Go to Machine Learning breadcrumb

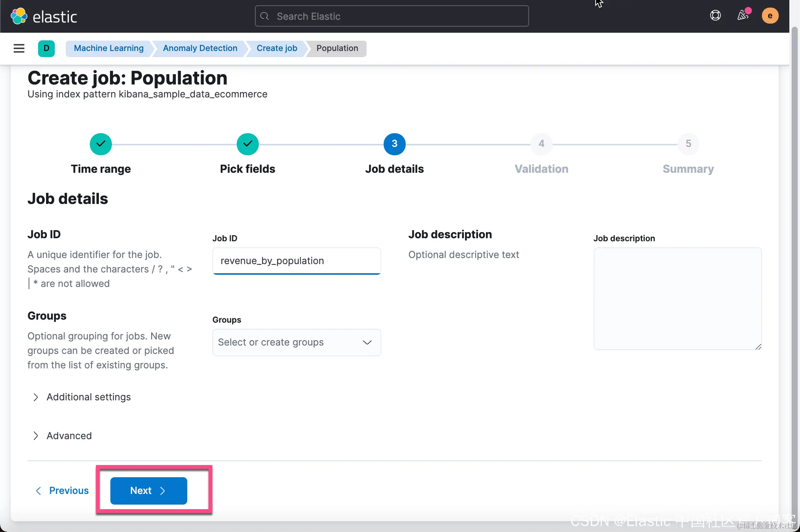tap(108, 48)
